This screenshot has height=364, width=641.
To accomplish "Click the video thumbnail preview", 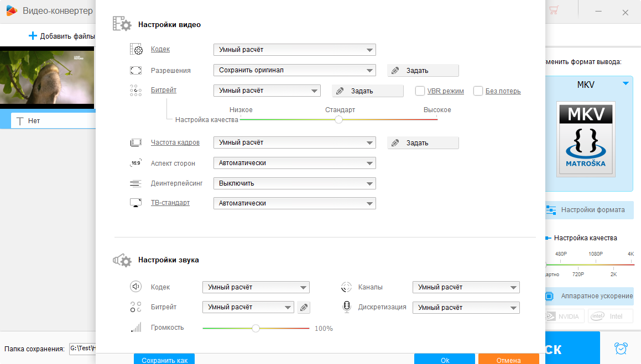I will click(x=48, y=77).
